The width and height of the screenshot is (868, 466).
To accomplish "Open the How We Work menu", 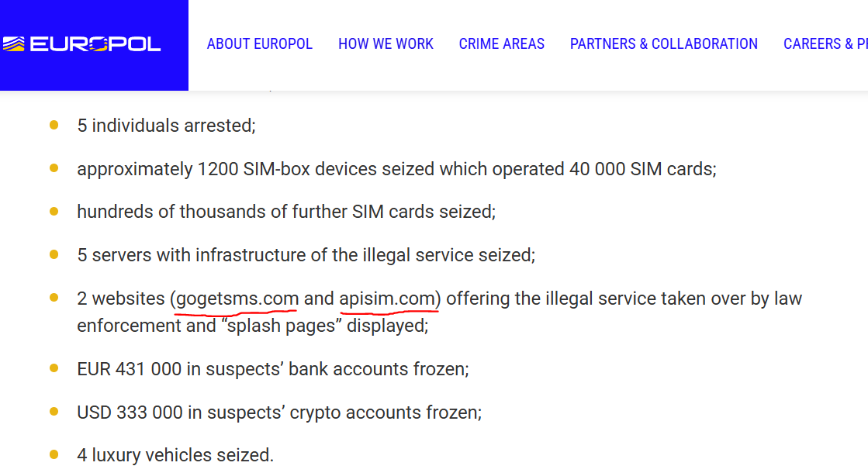I will (386, 43).
